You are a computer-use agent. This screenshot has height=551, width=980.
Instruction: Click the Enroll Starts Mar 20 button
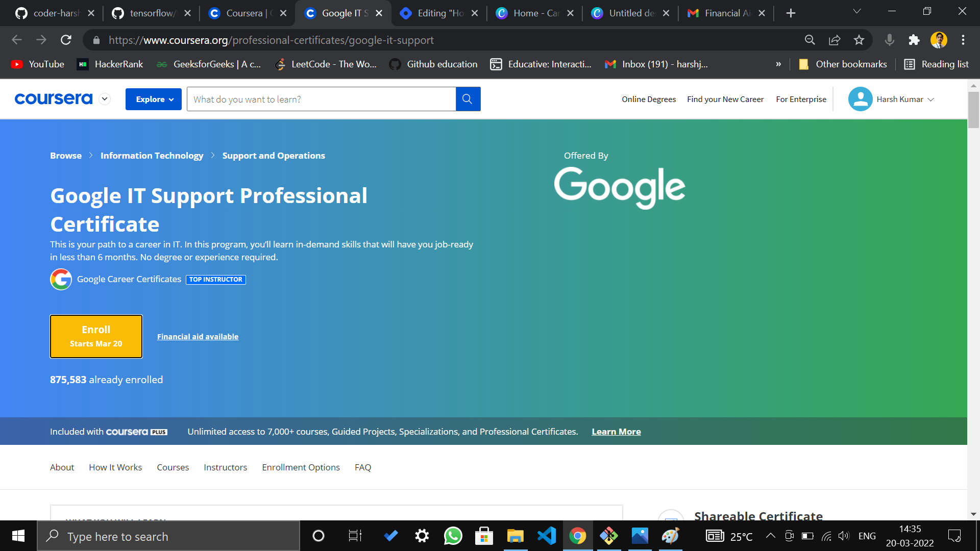pos(96,336)
